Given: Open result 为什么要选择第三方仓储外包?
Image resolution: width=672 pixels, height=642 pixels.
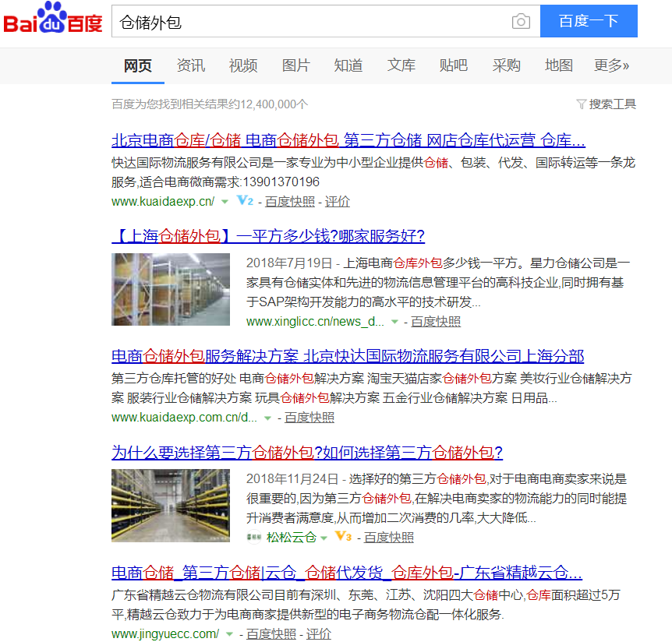Looking at the screenshot, I should pyautogui.click(x=307, y=452).
